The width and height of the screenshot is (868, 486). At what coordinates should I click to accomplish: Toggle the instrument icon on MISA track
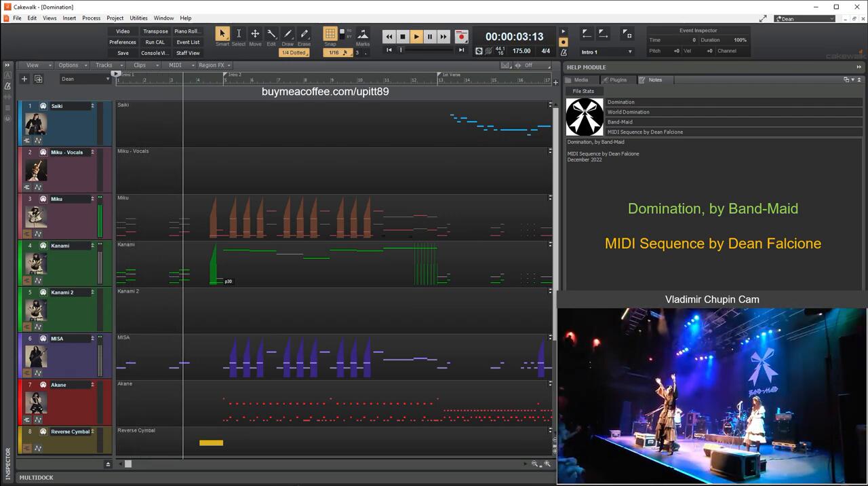43,339
